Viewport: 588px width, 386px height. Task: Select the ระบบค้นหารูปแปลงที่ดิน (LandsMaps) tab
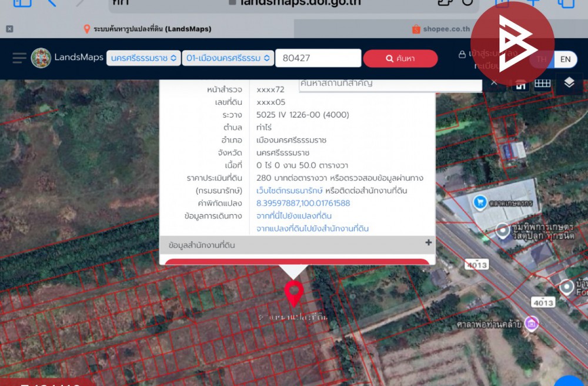point(147,29)
